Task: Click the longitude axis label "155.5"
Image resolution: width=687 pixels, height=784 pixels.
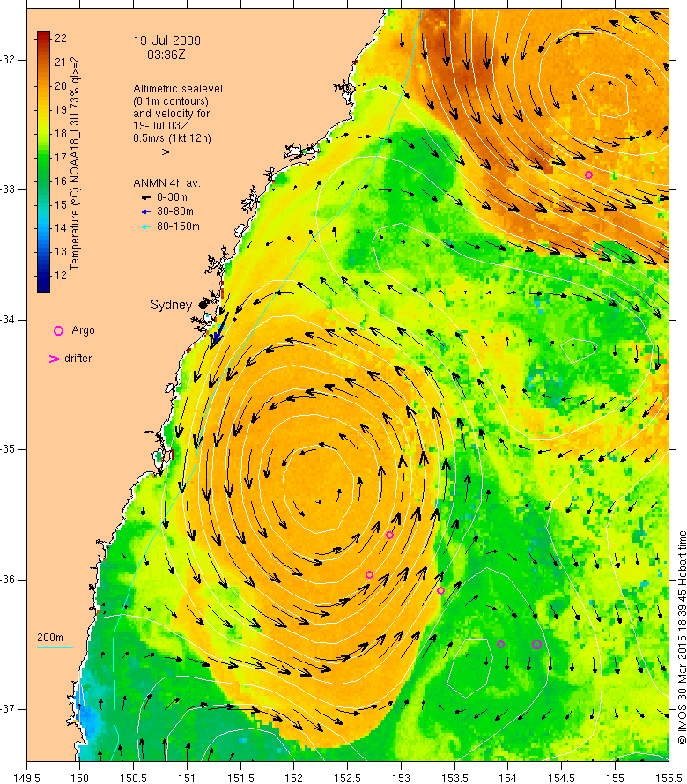Action: click(x=669, y=779)
